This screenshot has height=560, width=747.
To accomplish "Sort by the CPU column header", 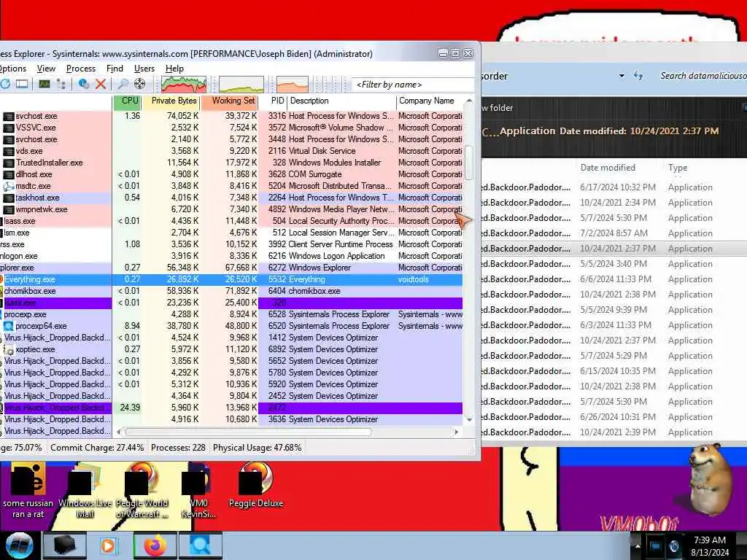I will [128, 101].
